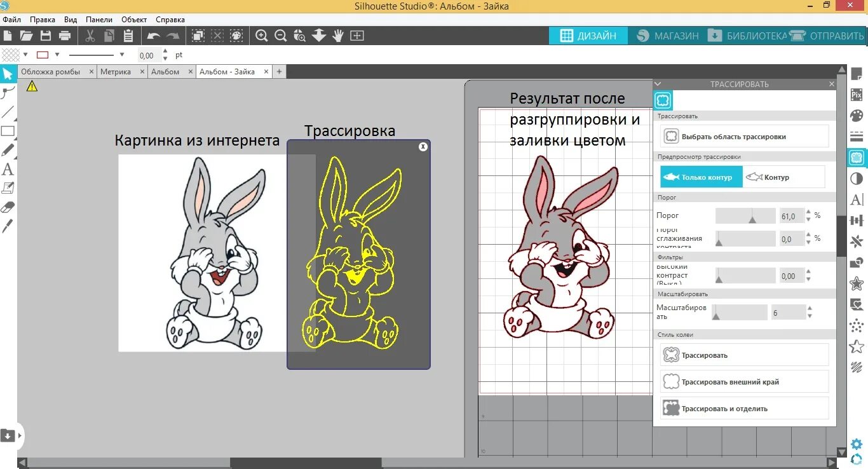Click 'Трассировать и отделить' button
The image size is (868, 469).
tap(744, 408)
